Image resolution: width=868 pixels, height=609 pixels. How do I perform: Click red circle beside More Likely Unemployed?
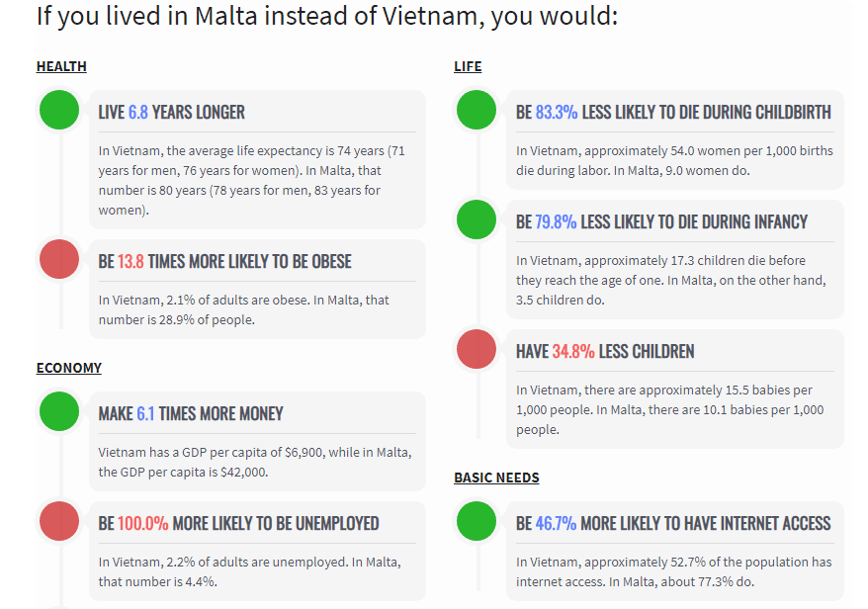pyautogui.click(x=59, y=521)
